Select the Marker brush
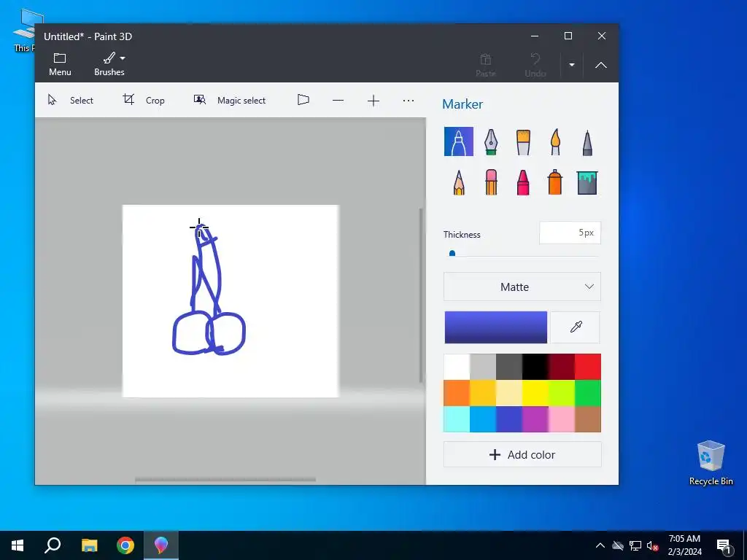Image resolution: width=747 pixels, height=560 pixels. 458,141
